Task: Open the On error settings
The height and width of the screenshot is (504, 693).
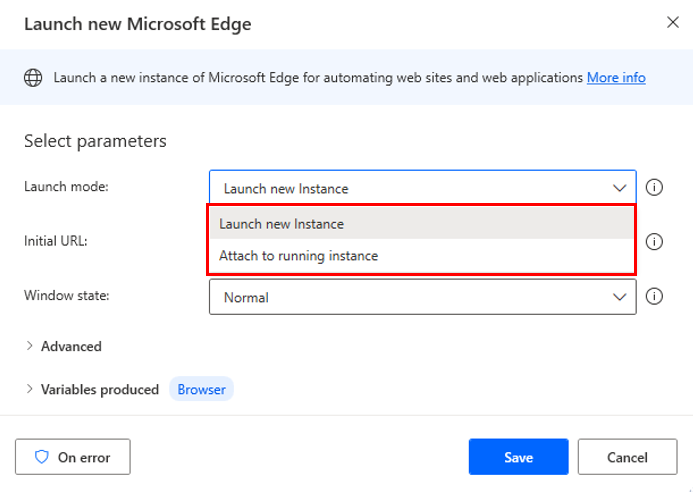Action: click(x=73, y=457)
